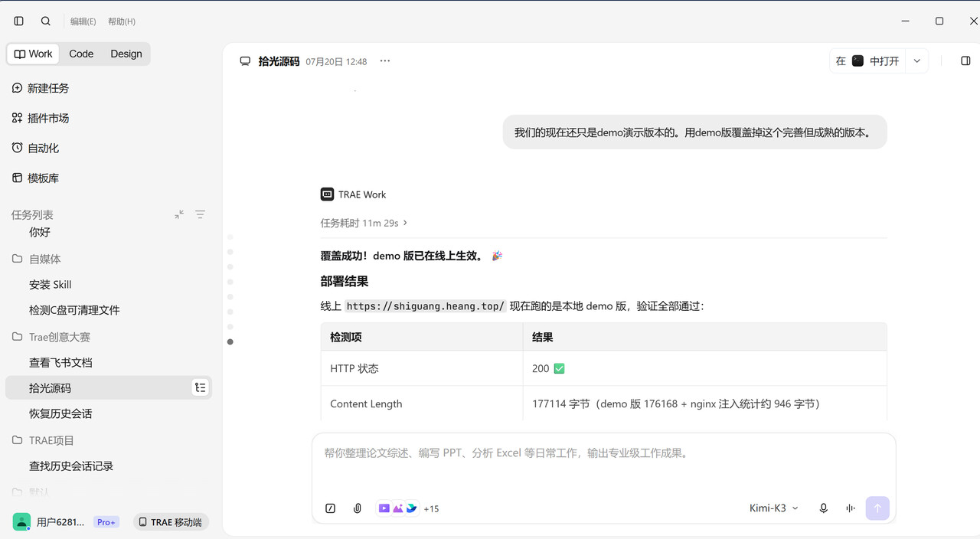Screen dimensions: 980x539
Task: Switch to the Design tab
Action: (126, 54)
